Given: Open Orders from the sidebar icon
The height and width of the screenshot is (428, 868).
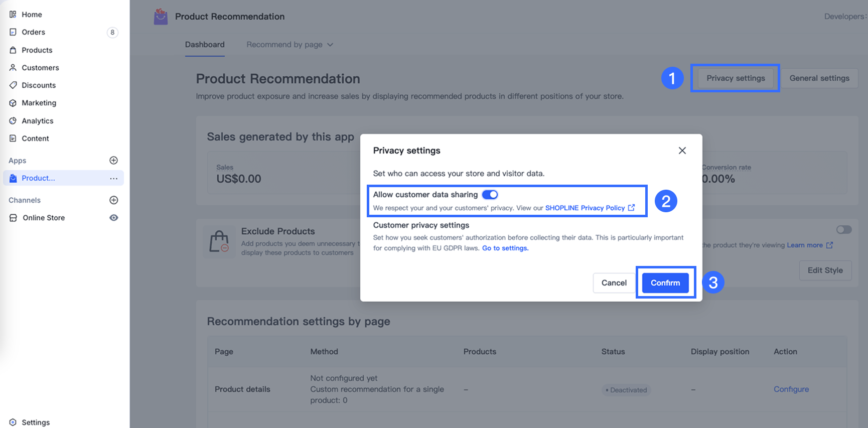Looking at the screenshot, I should pos(13,32).
